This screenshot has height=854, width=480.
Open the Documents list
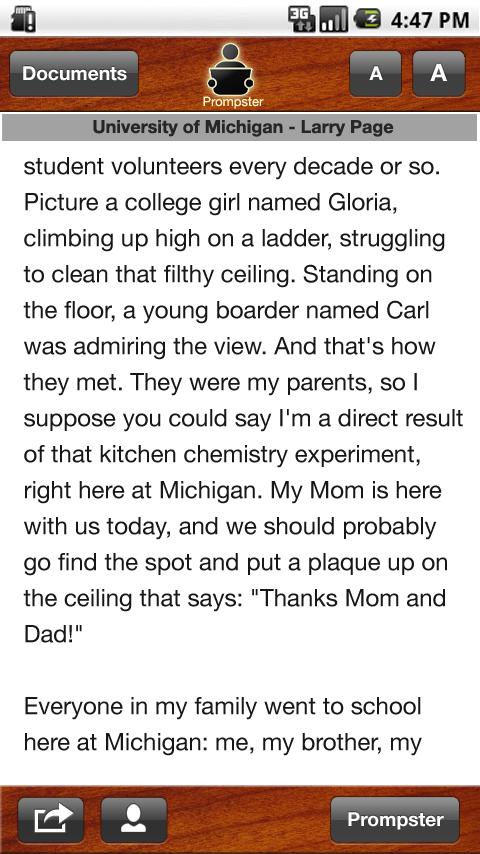[x=74, y=74]
